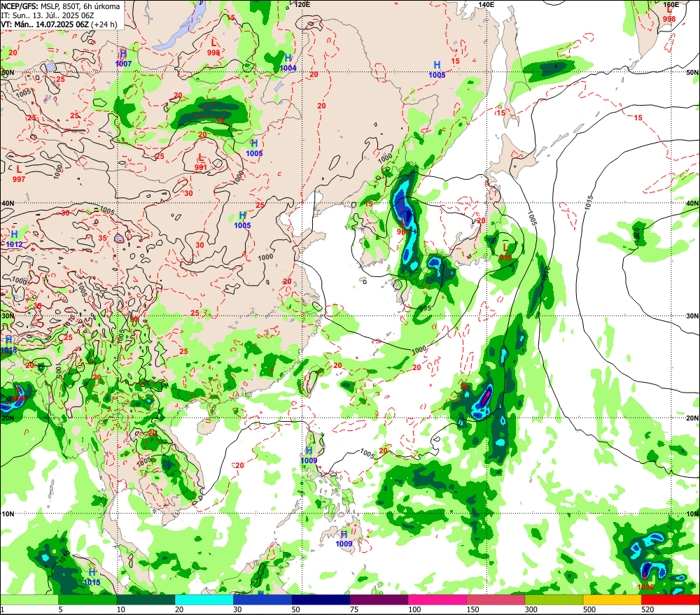Click the high pressure marker H 1012
The width and height of the screenshot is (700, 615).
14,239
